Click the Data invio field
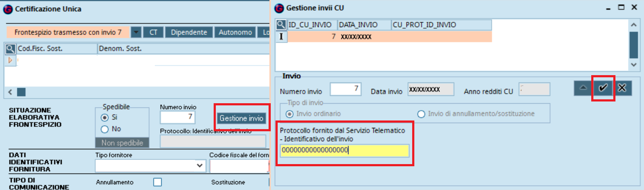Screen dimensions: 644x190 430,89
